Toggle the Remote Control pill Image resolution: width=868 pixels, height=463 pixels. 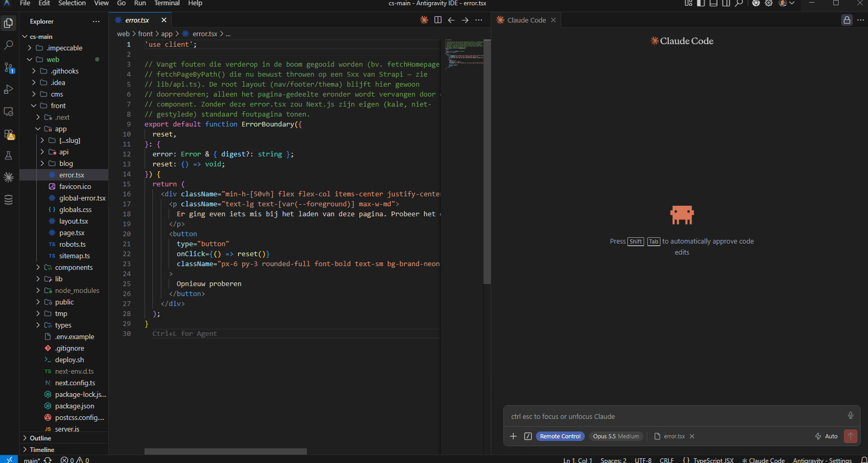click(x=560, y=436)
